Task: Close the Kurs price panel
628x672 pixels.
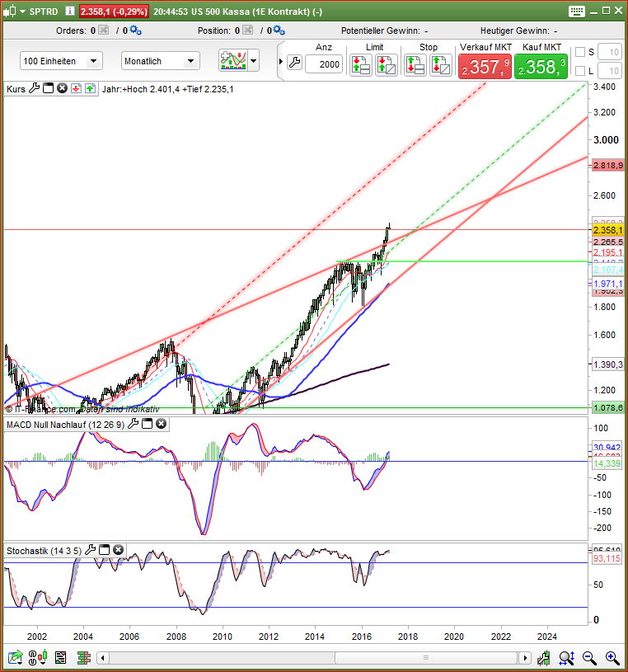Action: click(62, 88)
